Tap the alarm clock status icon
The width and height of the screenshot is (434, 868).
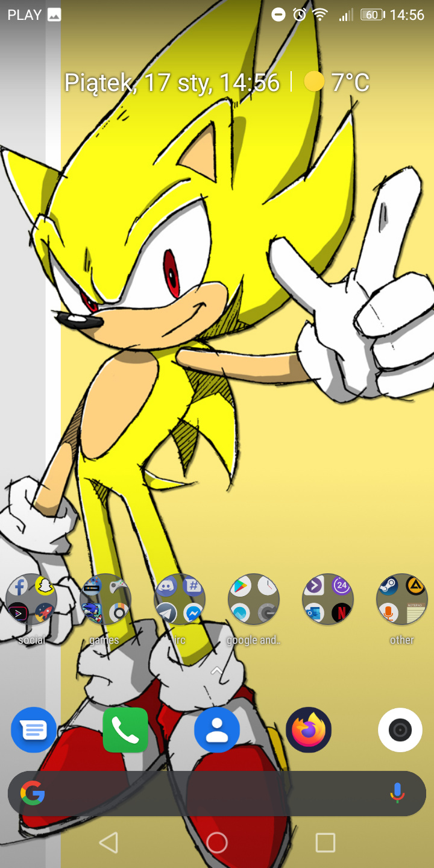coord(300,15)
